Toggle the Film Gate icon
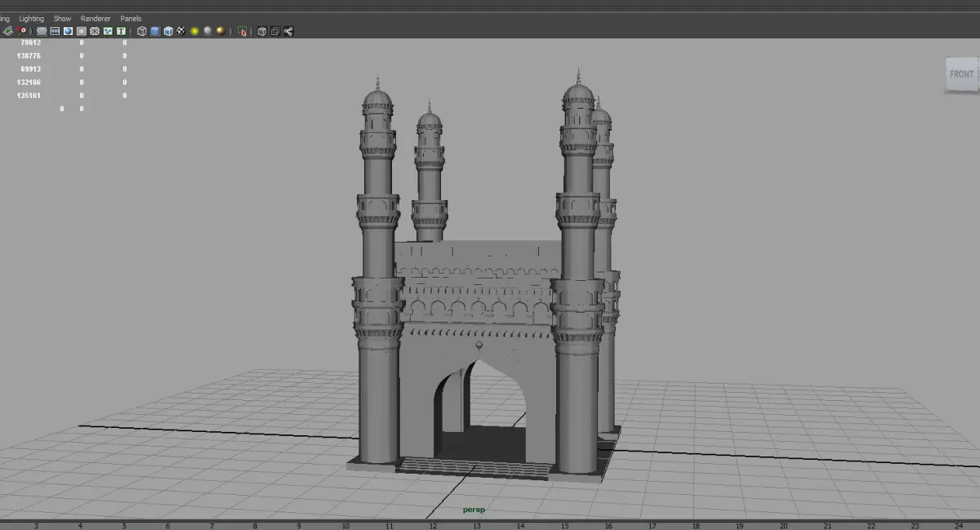This screenshot has height=530, width=980. click(x=55, y=31)
